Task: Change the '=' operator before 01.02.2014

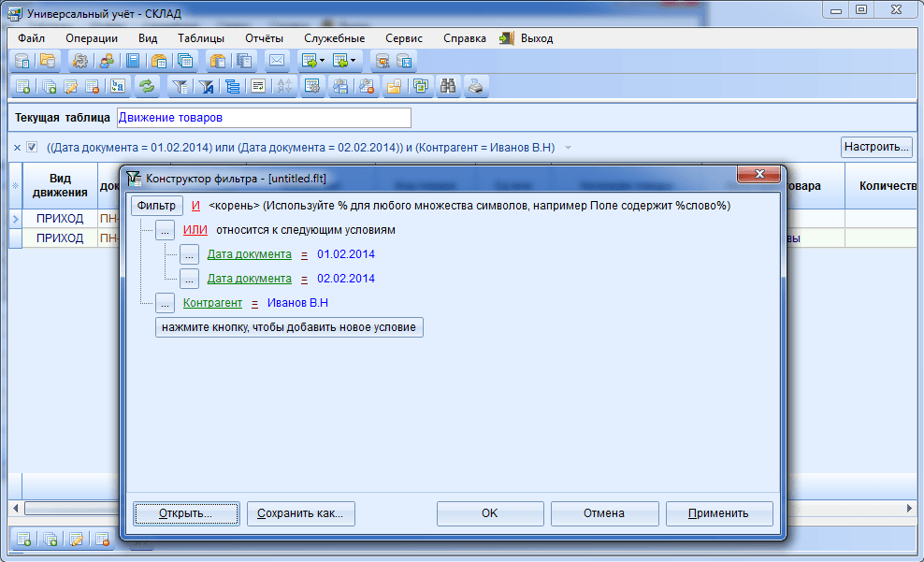Action: [304, 255]
